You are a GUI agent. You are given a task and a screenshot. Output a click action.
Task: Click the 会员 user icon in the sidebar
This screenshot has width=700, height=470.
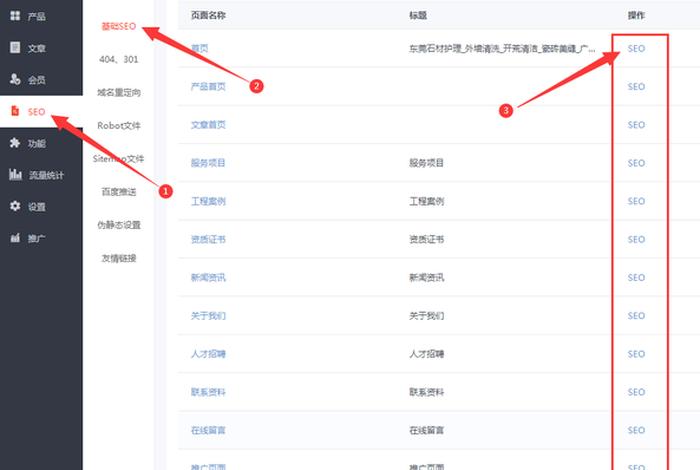(x=15, y=79)
